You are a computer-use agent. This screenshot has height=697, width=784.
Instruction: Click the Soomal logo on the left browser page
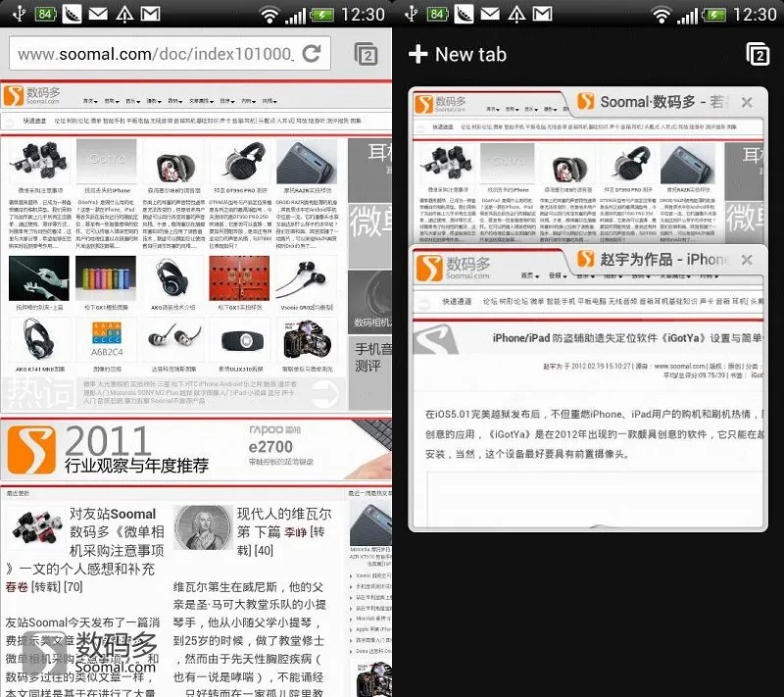point(32,95)
